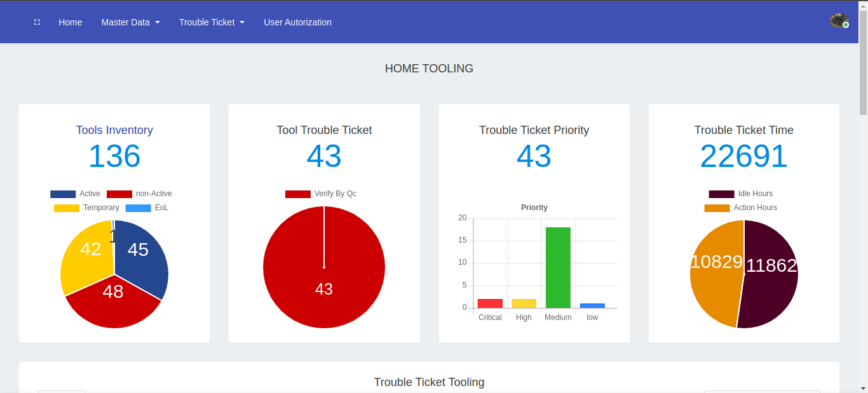
Task: Go to the Home menu item
Action: click(70, 22)
